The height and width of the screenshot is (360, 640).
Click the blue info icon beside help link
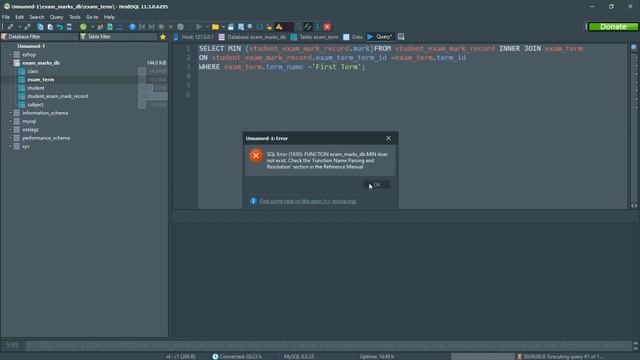pyautogui.click(x=253, y=201)
